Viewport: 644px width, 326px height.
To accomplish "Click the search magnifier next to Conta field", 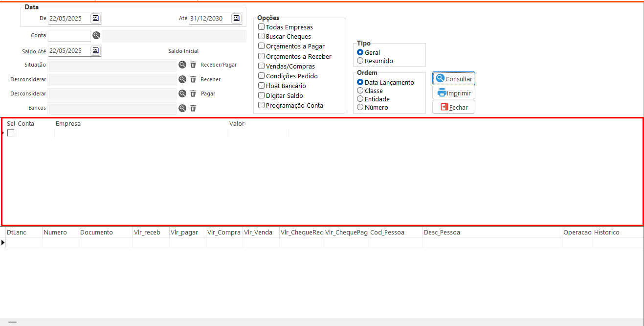I will 96,35.
